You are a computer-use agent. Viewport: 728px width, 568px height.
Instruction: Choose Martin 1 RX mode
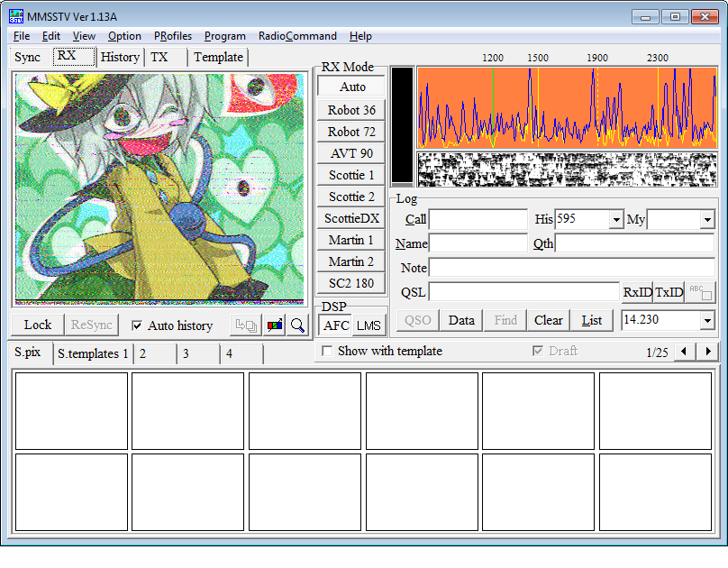coord(351,240)
